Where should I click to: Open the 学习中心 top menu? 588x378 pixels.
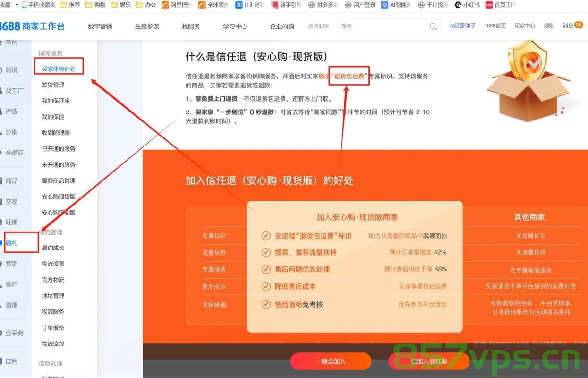tap(235, 26)
